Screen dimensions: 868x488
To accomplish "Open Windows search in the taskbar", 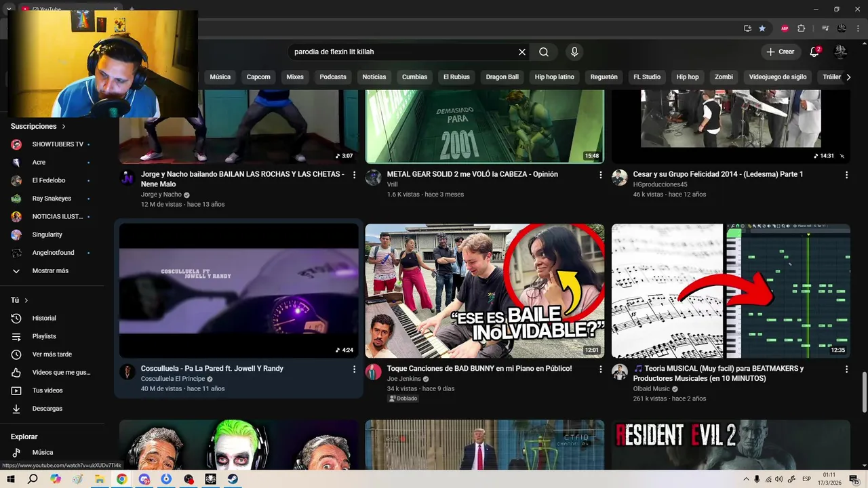I will [x=33, y=479].
